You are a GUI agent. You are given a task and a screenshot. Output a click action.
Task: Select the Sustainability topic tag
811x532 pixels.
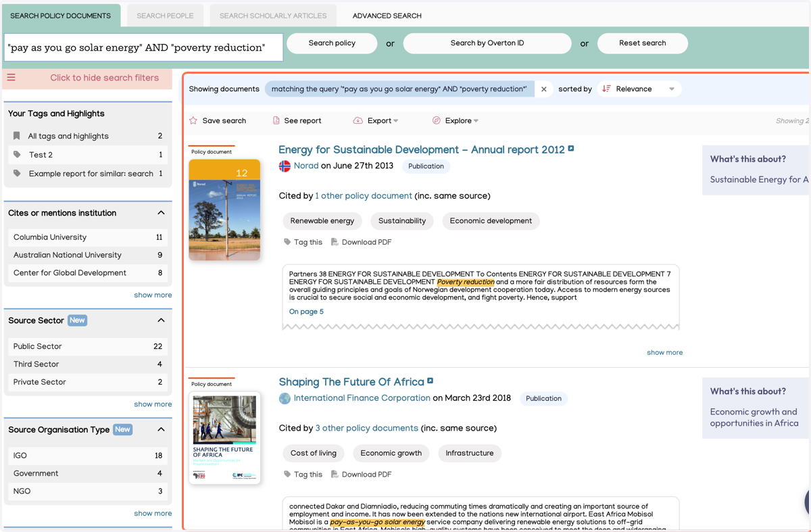point(402,221)
